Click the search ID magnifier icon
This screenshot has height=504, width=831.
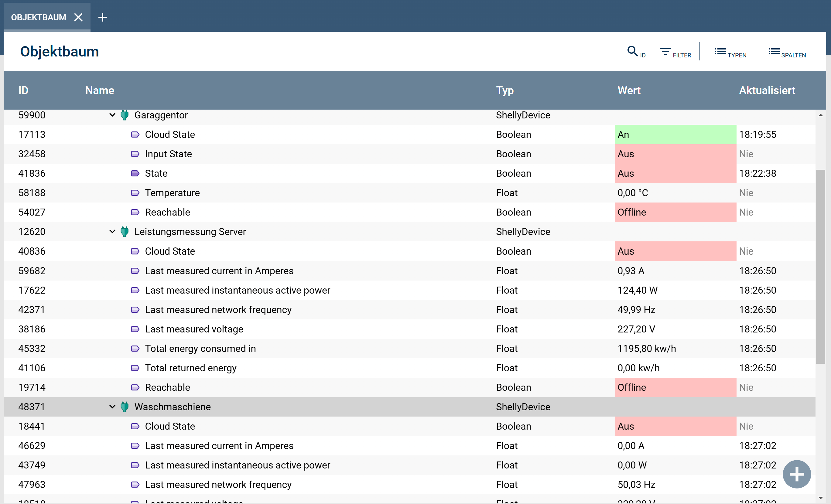(x=632, y=51)
